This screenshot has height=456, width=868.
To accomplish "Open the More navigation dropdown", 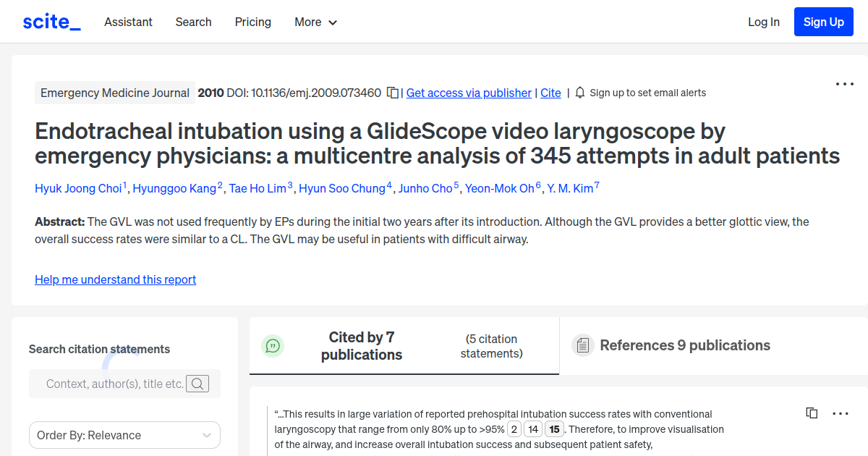I will (315, 22).
